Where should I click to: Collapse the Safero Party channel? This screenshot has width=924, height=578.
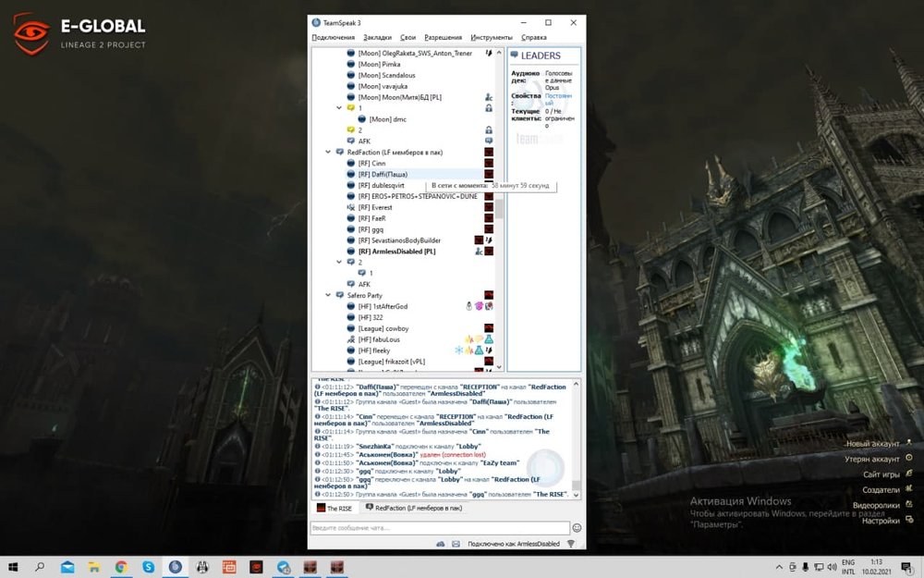(328, 295)
